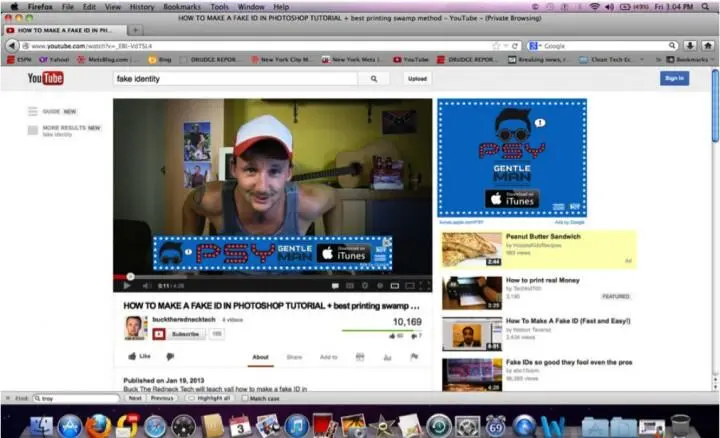Viewport: 720px width, 438px height.
Task: Open ESPN bookmark in toolbar
Action: tap(19, 60)
